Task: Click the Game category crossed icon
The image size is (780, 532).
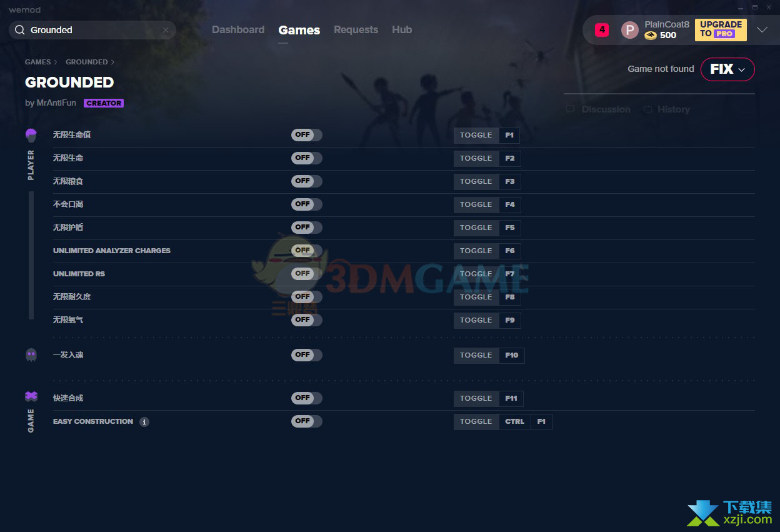Action: coord(31,396)
